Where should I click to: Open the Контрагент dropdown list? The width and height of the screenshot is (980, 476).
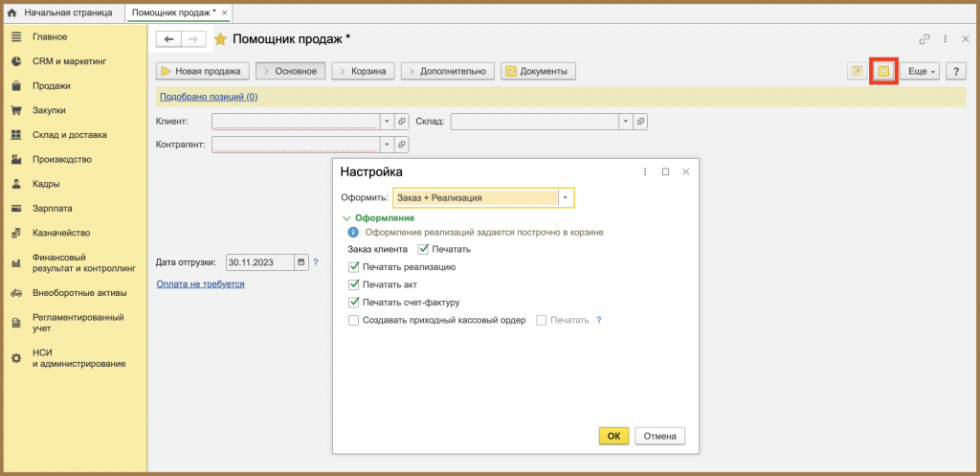(x=387, y=145)
